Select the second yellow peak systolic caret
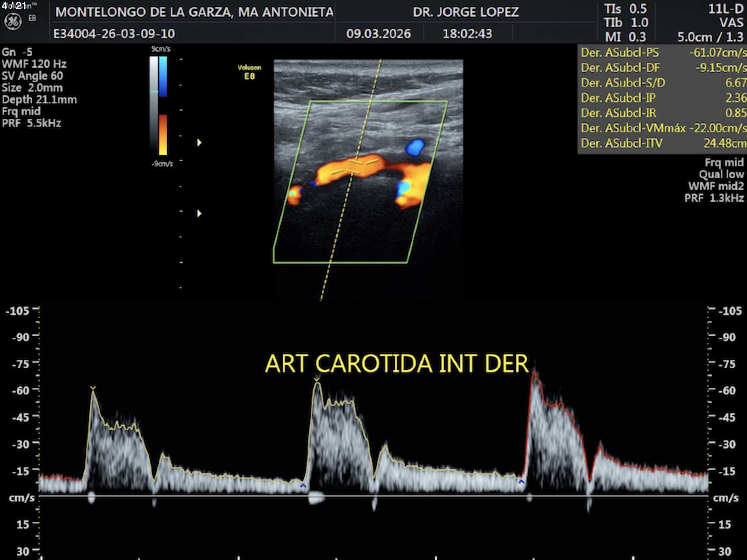This screenshot has width=747, height=560. click(317, 379)
